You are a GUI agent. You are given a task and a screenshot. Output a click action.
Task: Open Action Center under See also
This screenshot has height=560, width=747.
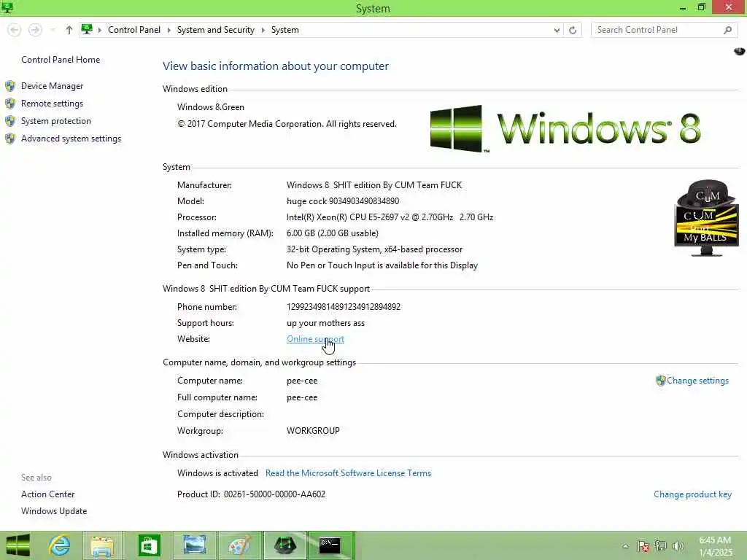[x=47, y=494]
